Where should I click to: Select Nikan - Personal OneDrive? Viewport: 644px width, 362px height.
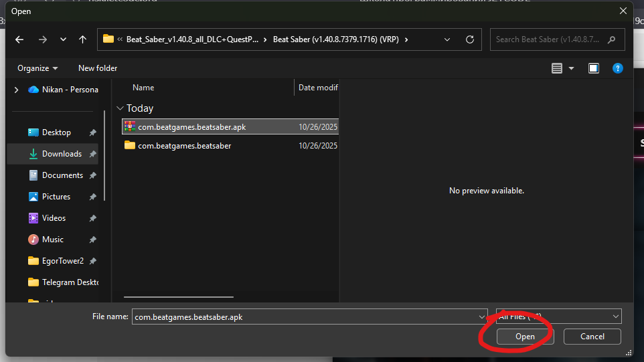coord(63,90)
